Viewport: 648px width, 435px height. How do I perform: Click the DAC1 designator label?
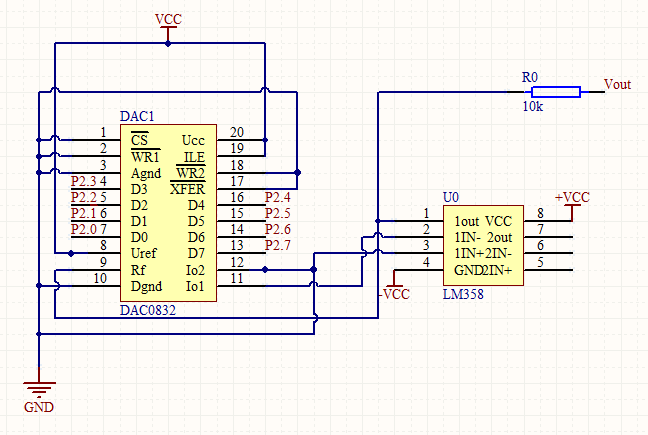[x=137, y=116]
